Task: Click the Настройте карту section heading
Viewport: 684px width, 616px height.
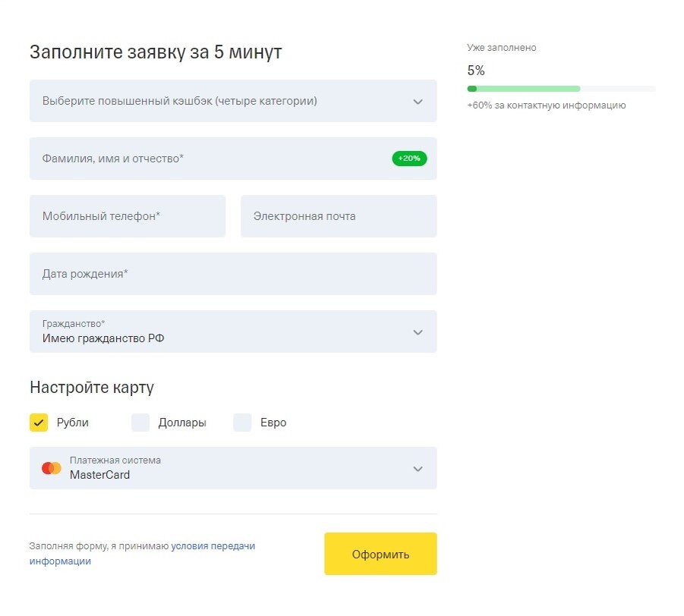Action: tap(92, 387)
